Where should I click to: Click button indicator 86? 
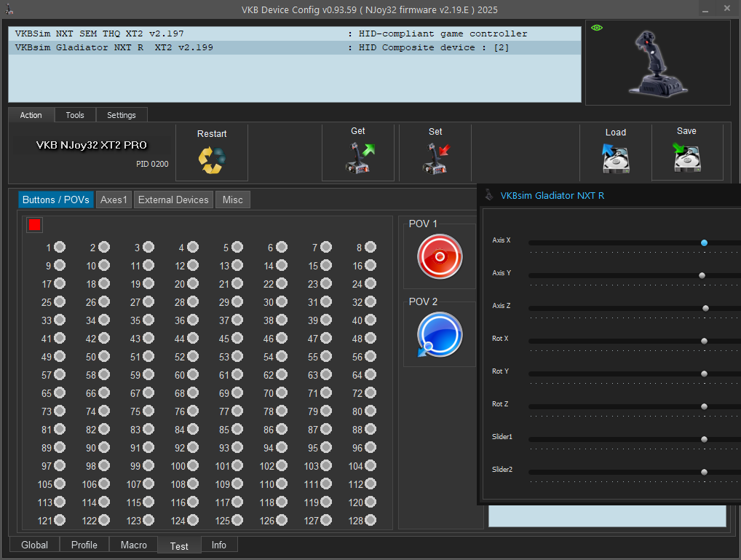tap(282, 429)
